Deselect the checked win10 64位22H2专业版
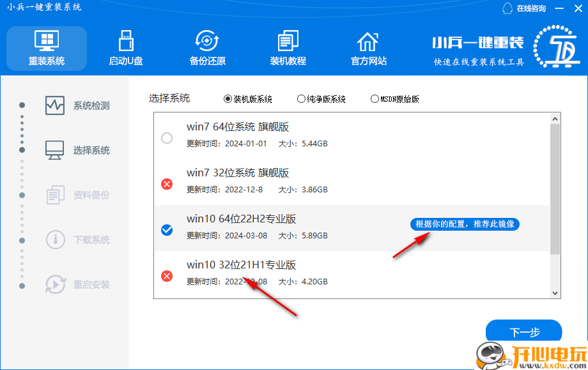Image resolution: width=588 pixels, height=370 pixels. click(167, 231)
